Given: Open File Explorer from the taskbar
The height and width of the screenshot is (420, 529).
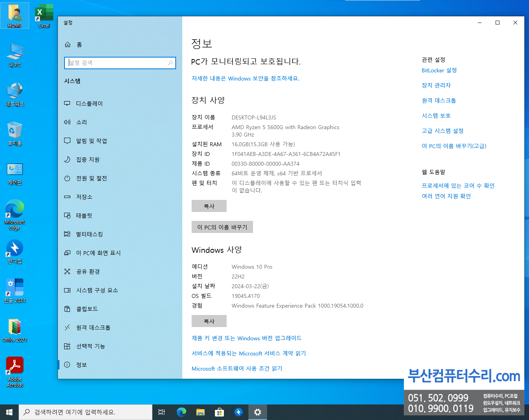Looking at the screenshot, I should pyautogui.click(x=200, y=412).
